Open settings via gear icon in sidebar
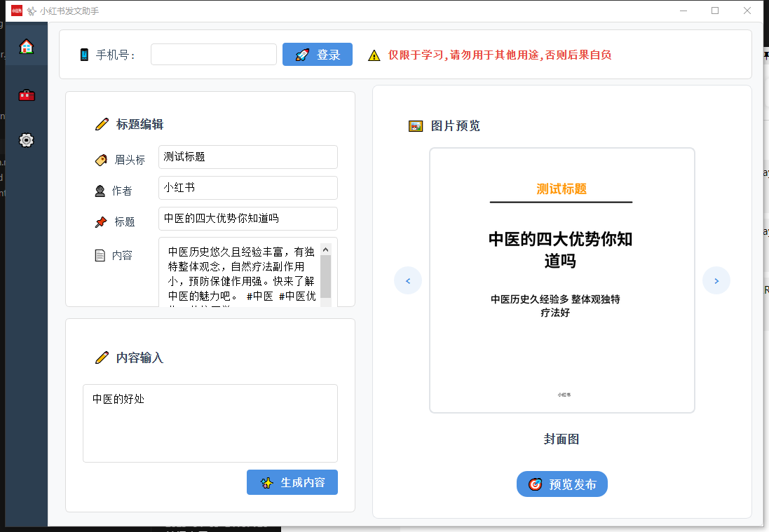The image size is (769, 532). tap(26, 140)
